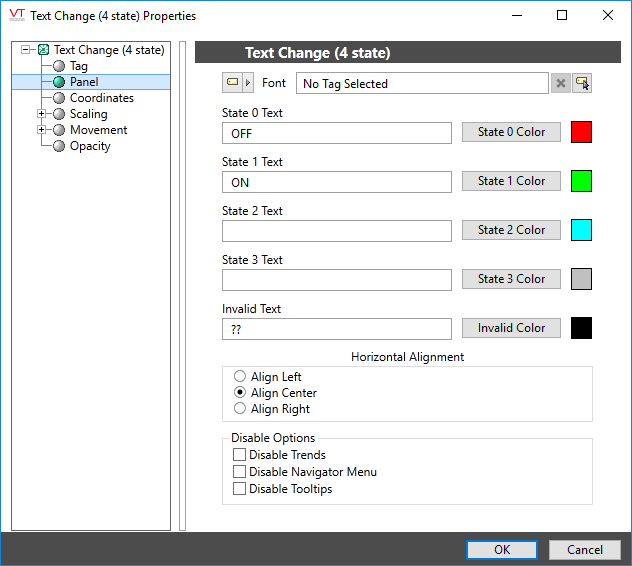Check the Disable Navigator Menu option

[x=239, y=472]
